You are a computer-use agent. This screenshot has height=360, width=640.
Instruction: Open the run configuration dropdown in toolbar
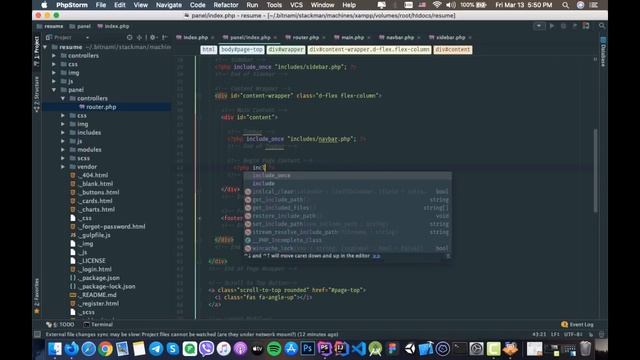pos(539,26)
